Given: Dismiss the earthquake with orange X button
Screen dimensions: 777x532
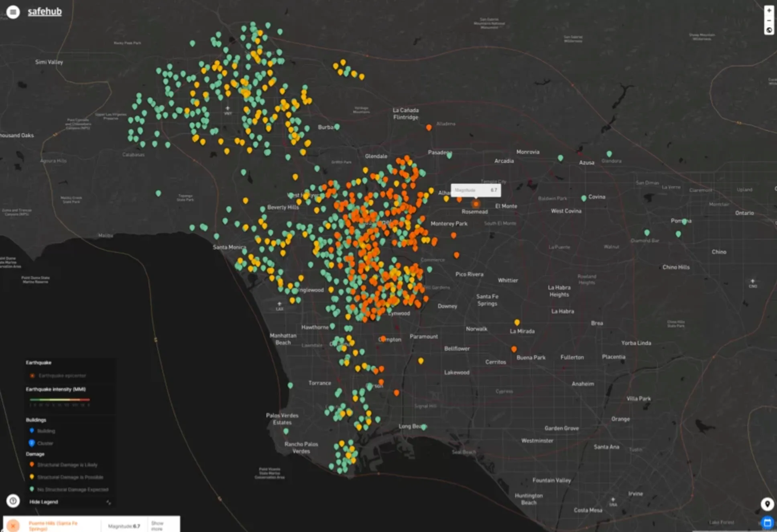Looking at the screenshot, I should [13, 525].
